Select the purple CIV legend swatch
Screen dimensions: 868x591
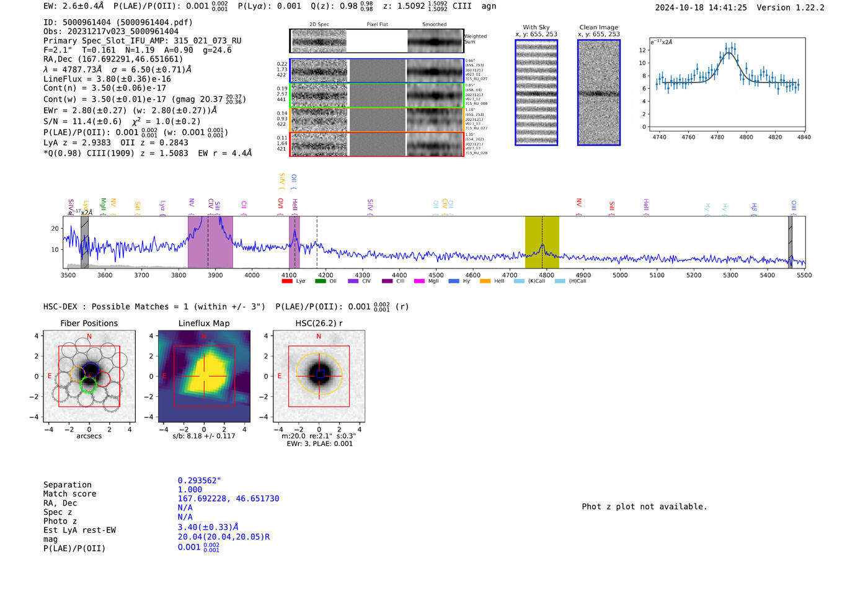pos(353,282)
